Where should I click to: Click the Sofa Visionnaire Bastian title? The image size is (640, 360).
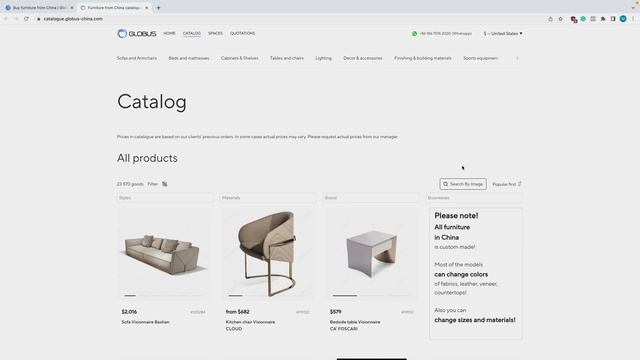(x=145, y=322)
